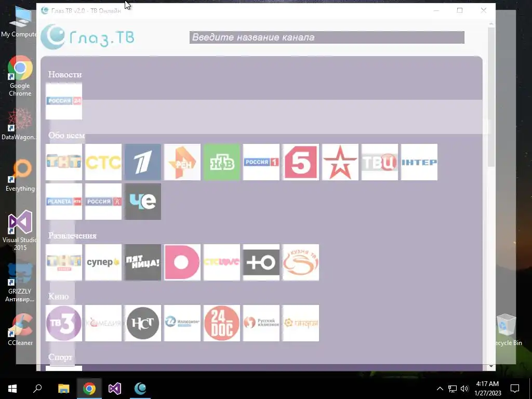This screenshot has height=399, width=532.
Task: Open Visual Studio 2015 desktop shortcut
Action: coord(20,231)
